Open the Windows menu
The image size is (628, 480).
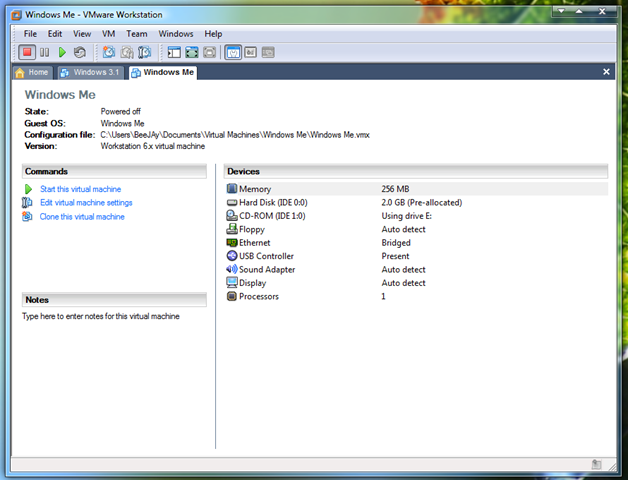pos(176,34)
